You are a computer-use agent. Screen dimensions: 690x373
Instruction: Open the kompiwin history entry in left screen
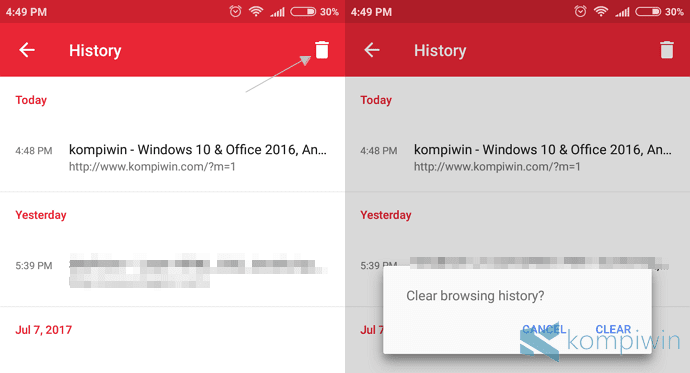172,157
